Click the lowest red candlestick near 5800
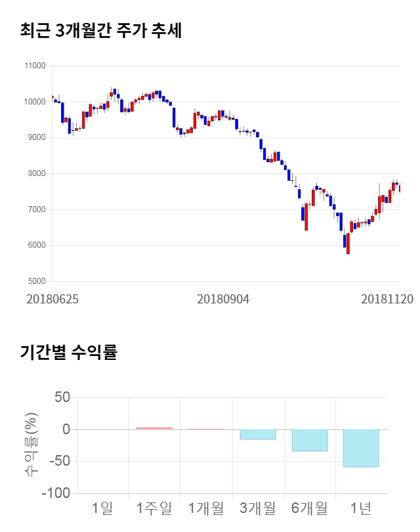420x532 pixels. point(348,244)
